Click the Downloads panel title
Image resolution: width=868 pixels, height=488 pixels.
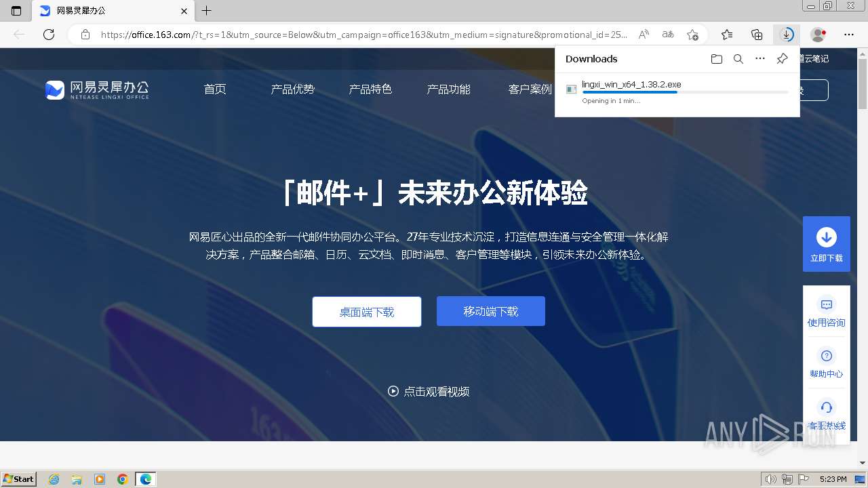coord(591,59)
